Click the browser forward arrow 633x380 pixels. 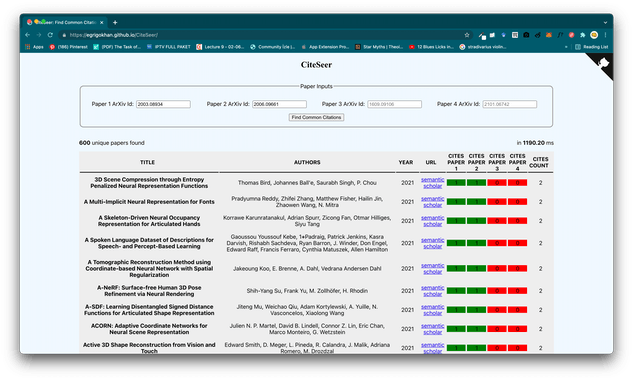pyautogui.click(x=39, y=35)
